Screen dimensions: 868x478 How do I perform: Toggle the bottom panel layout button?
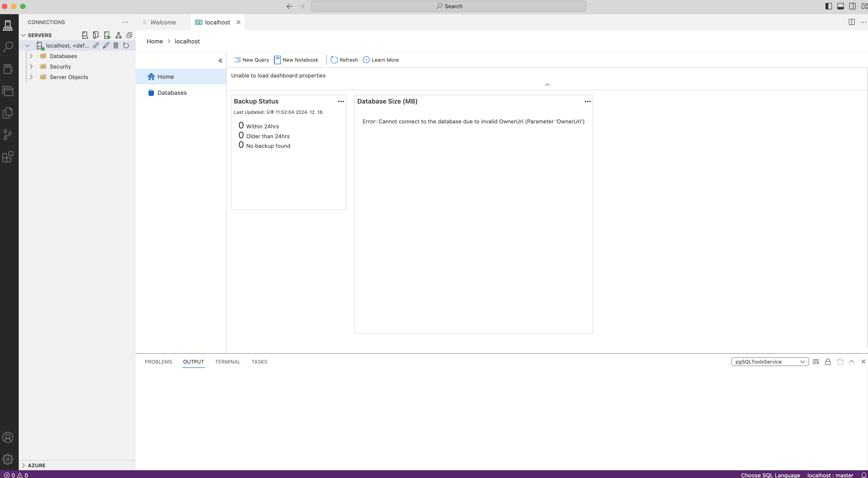tap(840, 6)
